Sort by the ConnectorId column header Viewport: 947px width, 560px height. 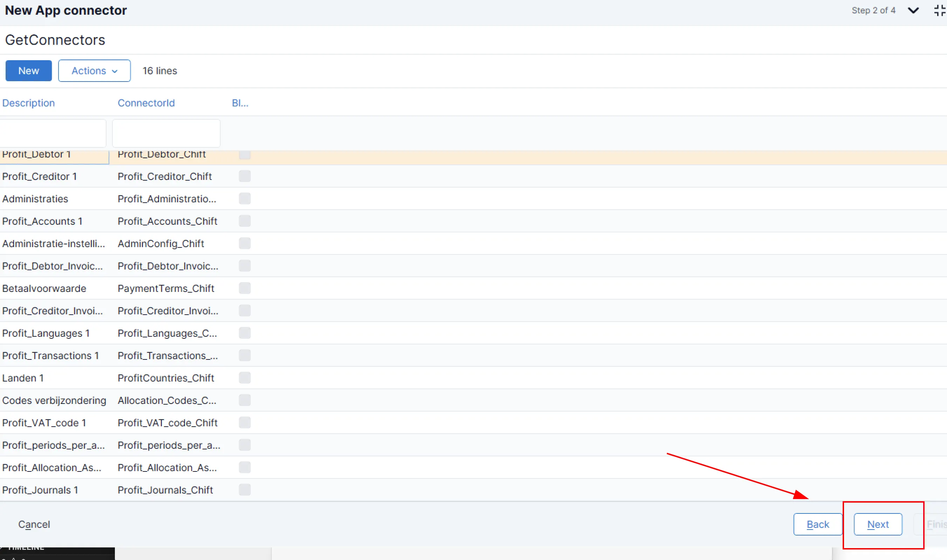(x=146, y=103)
